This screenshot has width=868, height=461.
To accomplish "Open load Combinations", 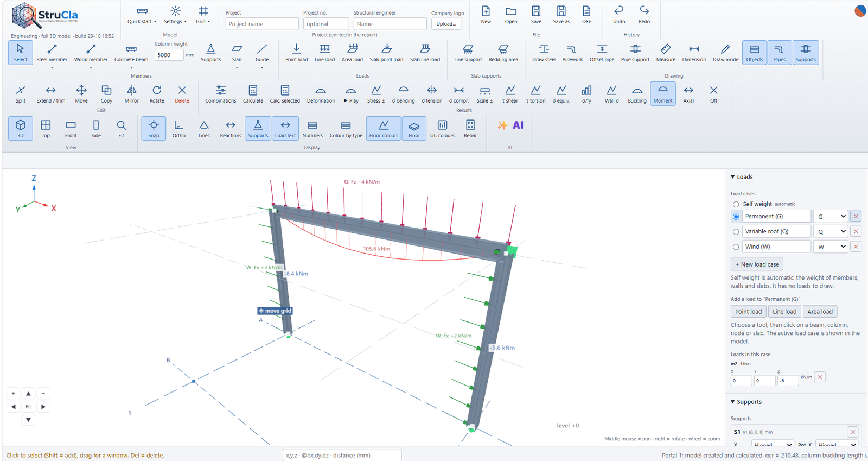I will (x=221, y=94).
